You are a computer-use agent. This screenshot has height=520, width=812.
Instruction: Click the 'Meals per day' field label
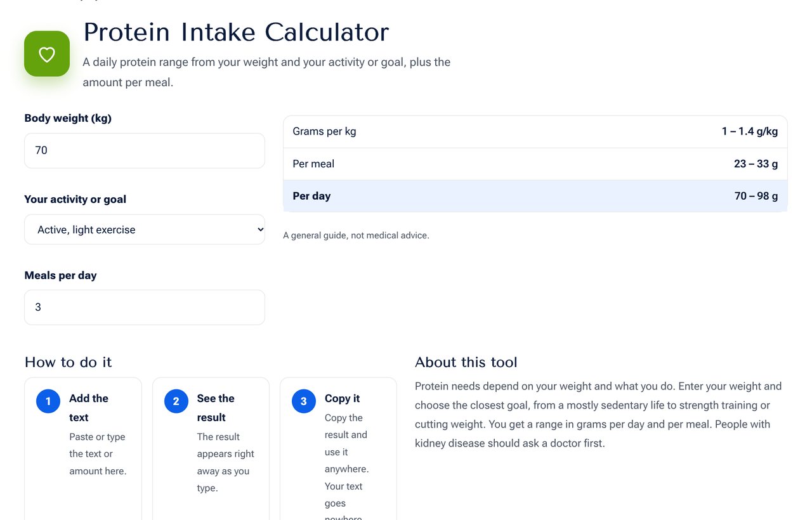pyautogui.click(x=60, y=275)
